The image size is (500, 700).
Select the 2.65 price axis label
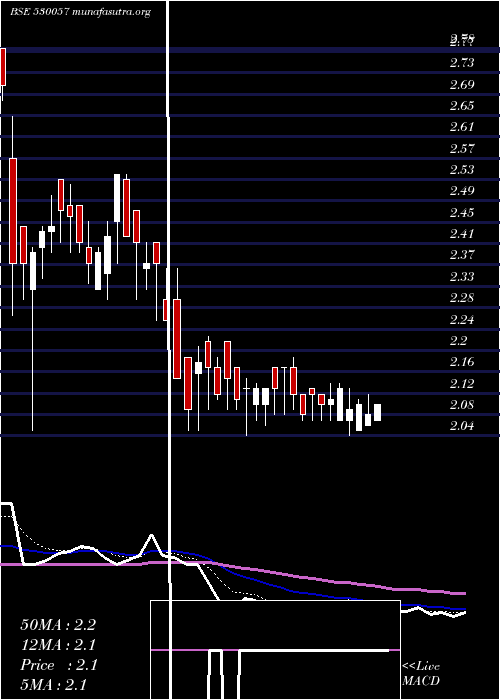(x=462, y=106)
